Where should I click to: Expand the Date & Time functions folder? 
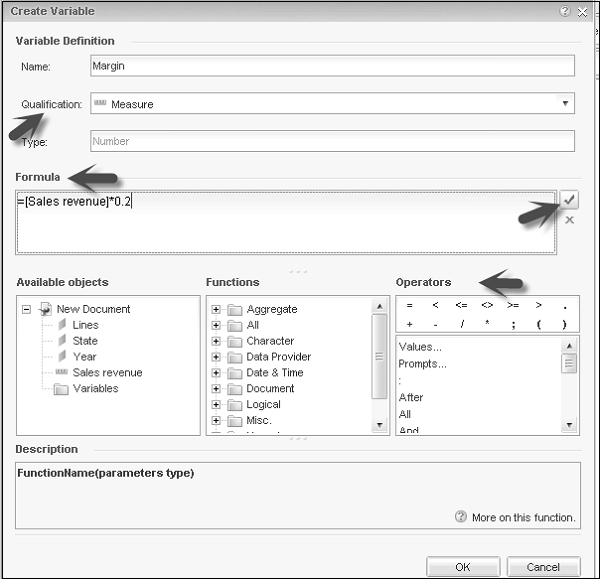point(216,373)
